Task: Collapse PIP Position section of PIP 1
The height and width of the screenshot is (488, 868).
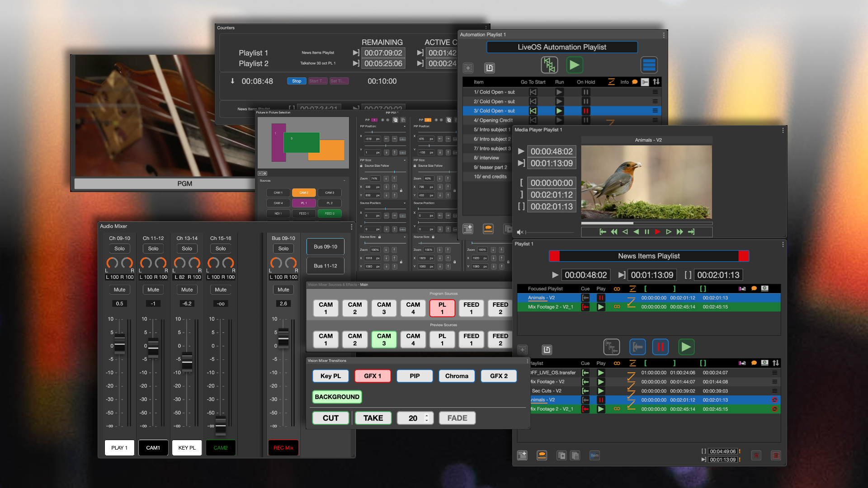Action: 404,127
